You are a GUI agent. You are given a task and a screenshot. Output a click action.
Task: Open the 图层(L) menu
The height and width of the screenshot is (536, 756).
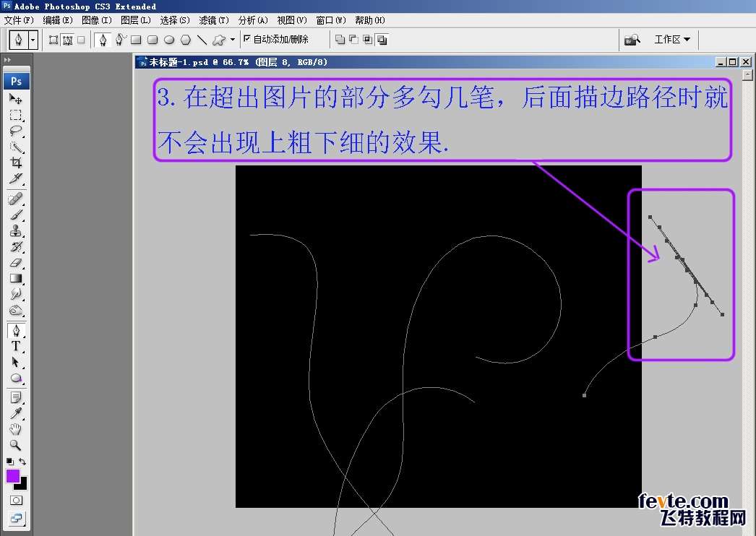pos(136,20)
